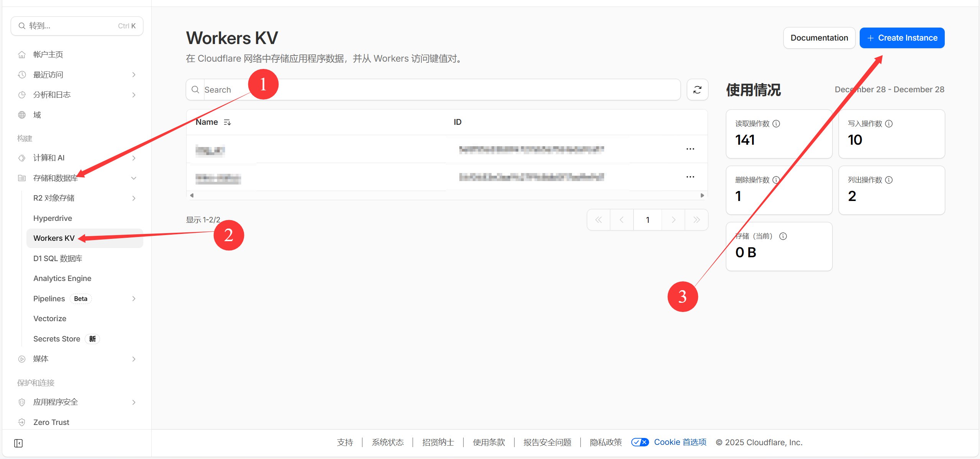The image size is (980, 459).
Task: Expand the 计算和 AI sidebar section
Action: click(x=134, y=158)
